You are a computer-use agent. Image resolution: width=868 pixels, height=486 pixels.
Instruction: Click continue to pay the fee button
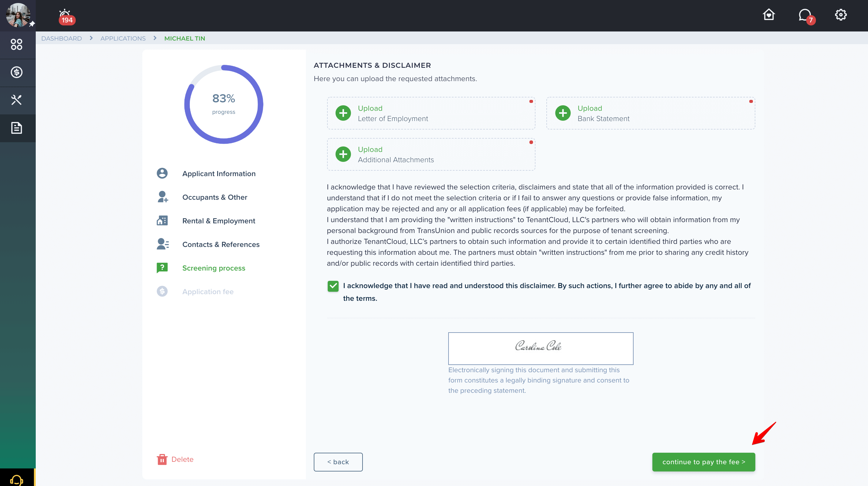(704, 462)
